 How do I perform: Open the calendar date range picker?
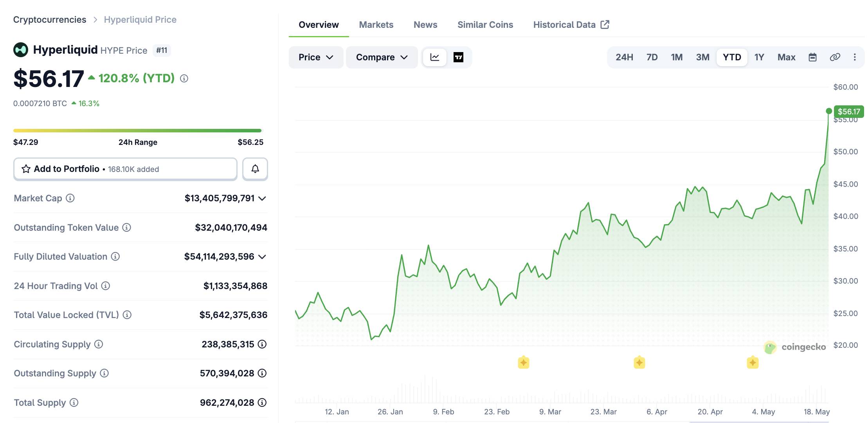812,57
